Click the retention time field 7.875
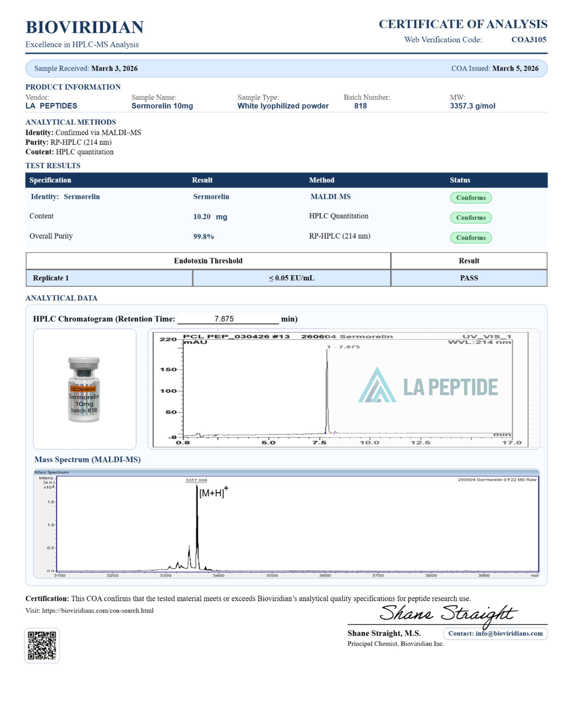The height and width of the screenshot is (728, 563). (228, 319)
